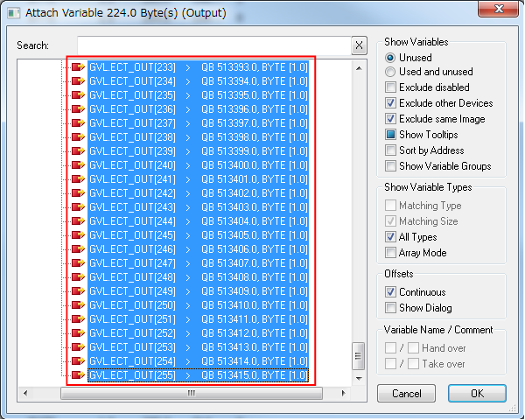Enable the Exclude disabled checkbox
525x420 pixels.
(391, 87)
